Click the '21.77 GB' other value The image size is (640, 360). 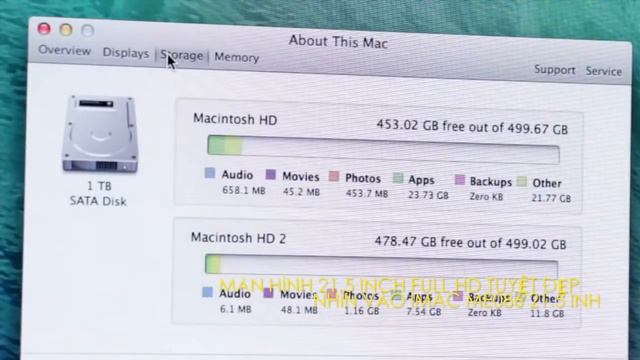tap(551, 198)
